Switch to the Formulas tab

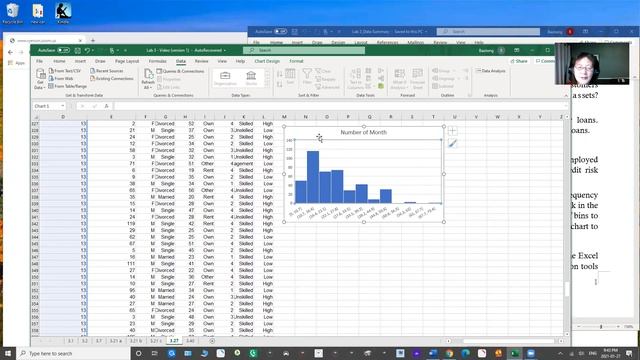pyautogui.click(x=158, y=61)
